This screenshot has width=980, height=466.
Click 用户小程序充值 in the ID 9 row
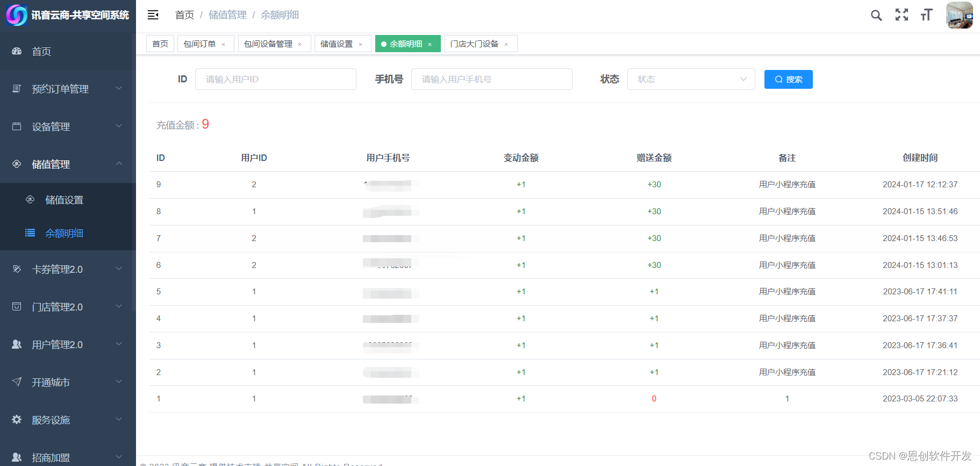click(x=787, y=185)
